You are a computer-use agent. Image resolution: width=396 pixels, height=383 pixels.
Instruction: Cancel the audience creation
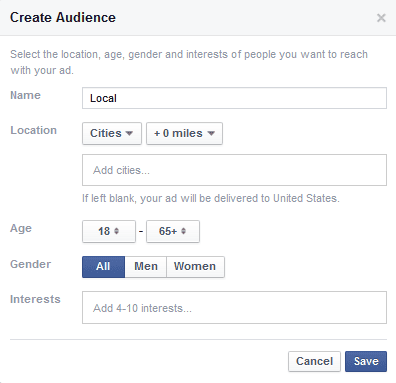(x=314, y=361)
